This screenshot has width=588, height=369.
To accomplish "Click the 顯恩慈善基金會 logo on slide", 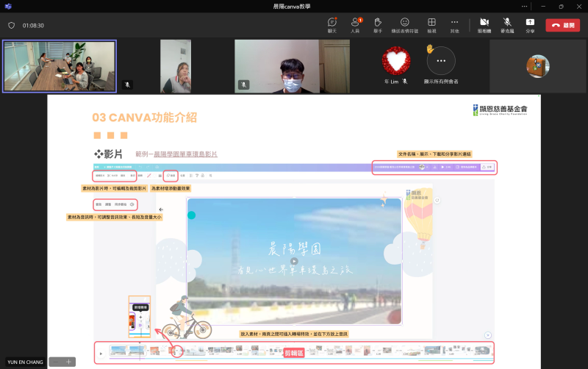I will click(500, 110).
